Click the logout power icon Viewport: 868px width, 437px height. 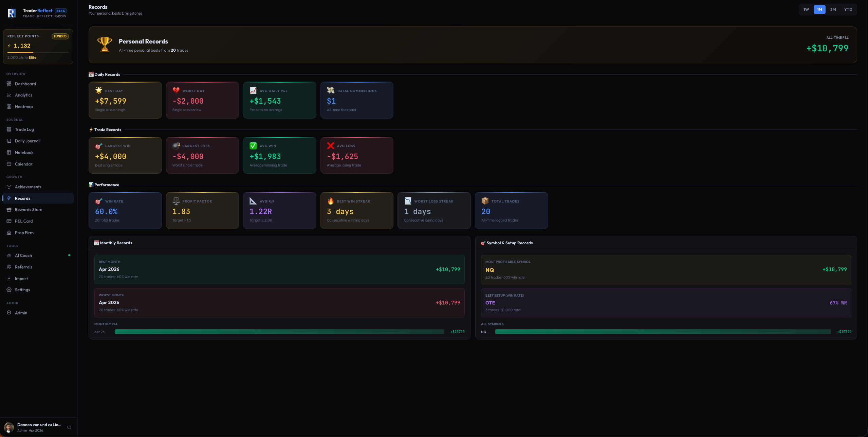pyautogui.click(x=69, y=427)
